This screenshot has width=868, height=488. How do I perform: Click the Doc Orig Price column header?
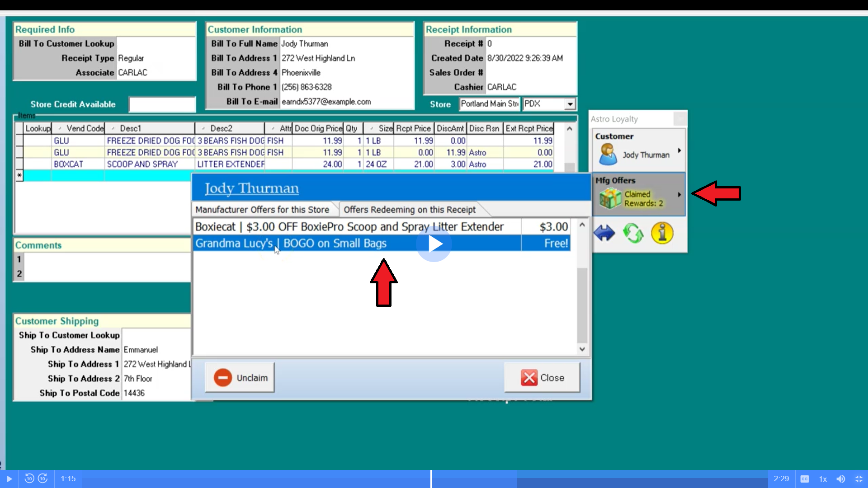pyautogui.click(x=318, y=128)
